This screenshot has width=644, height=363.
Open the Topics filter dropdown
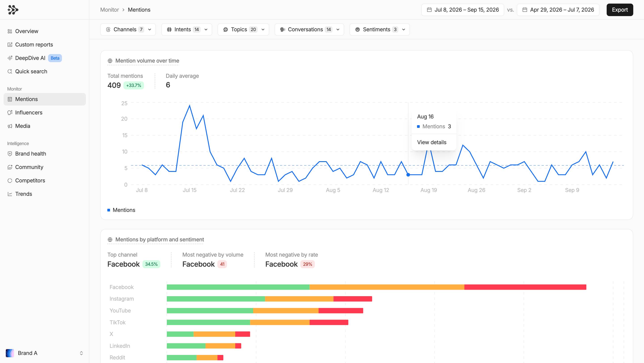(243, 30)
